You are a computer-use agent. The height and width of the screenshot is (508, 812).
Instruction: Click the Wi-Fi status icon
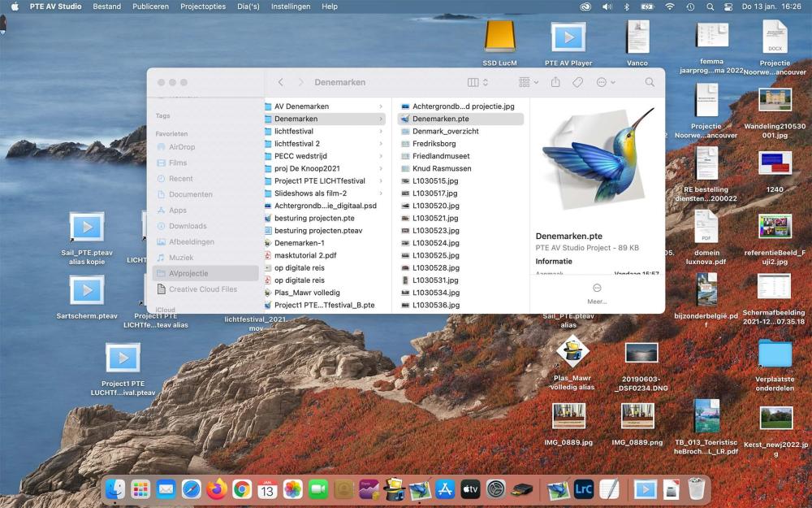point(669,7)
